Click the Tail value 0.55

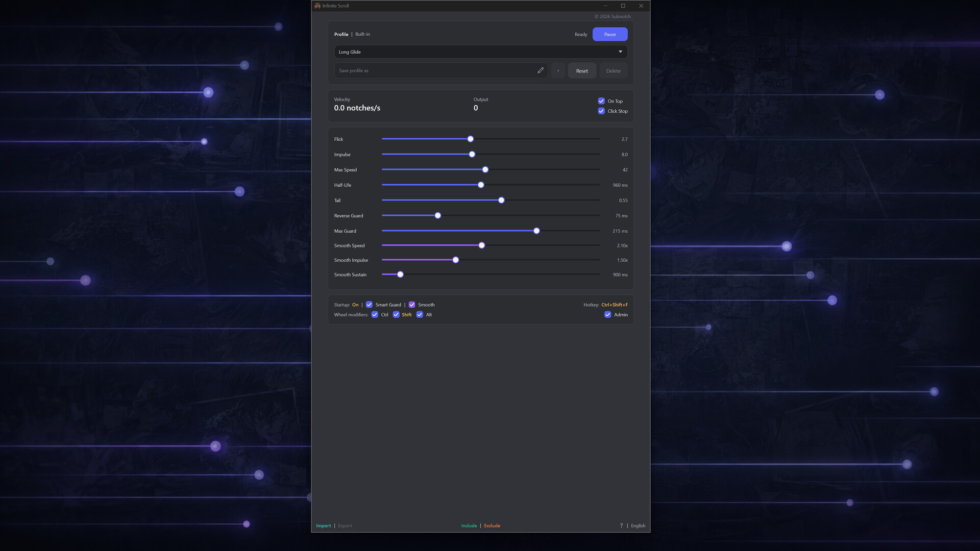tap(623, 201)
